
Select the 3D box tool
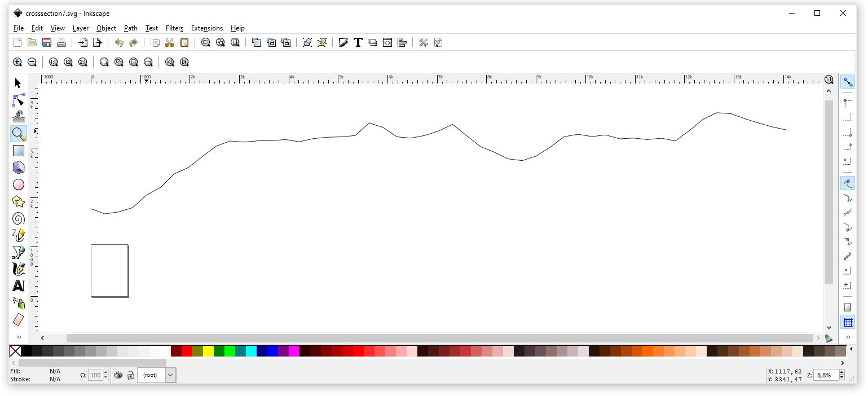pos(18,168)
